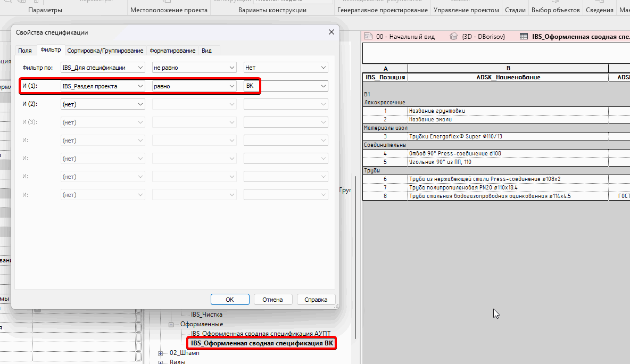630x364 pixels.
Task: Select the Фильтр tab in the dialog
Action: pos(51,50)
